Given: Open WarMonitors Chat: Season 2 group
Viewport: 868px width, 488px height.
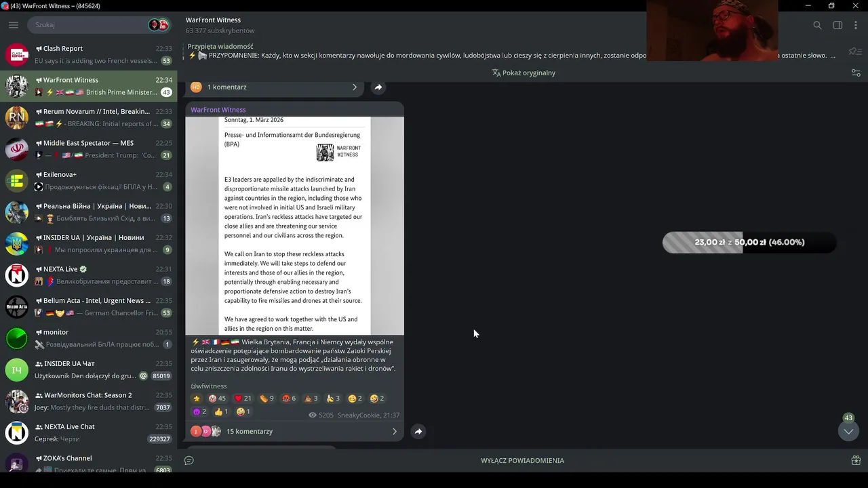Looking at the screenshot, I should click(x=88, y=401).
